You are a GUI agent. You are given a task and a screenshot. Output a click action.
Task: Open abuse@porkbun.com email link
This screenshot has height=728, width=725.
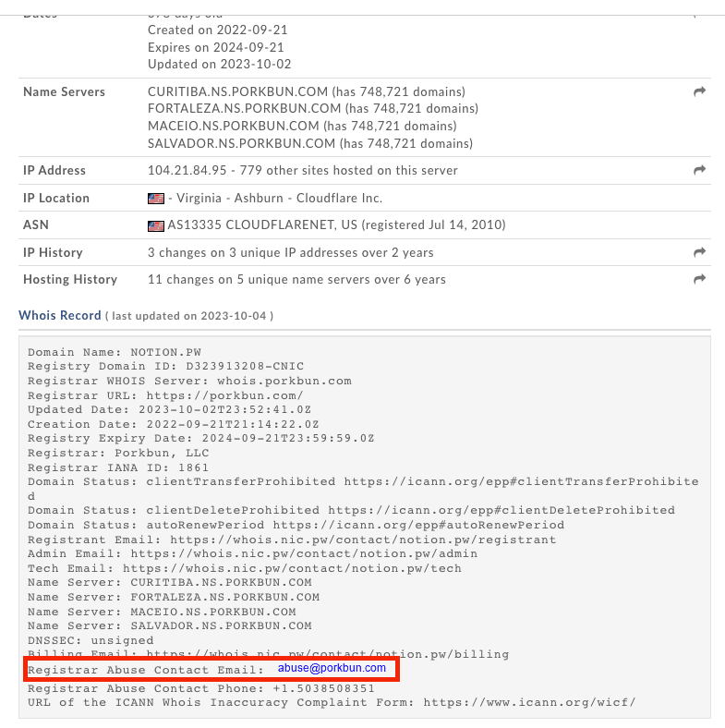pos(332,668)
